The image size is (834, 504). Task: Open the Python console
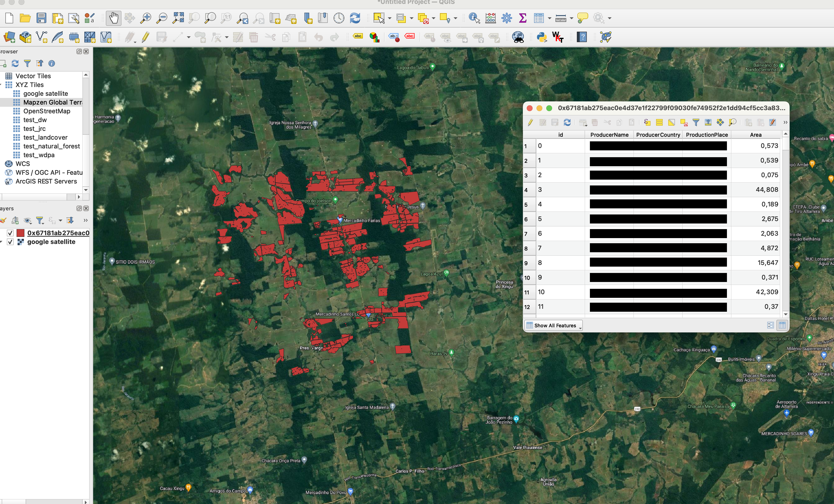click(542, 37)
